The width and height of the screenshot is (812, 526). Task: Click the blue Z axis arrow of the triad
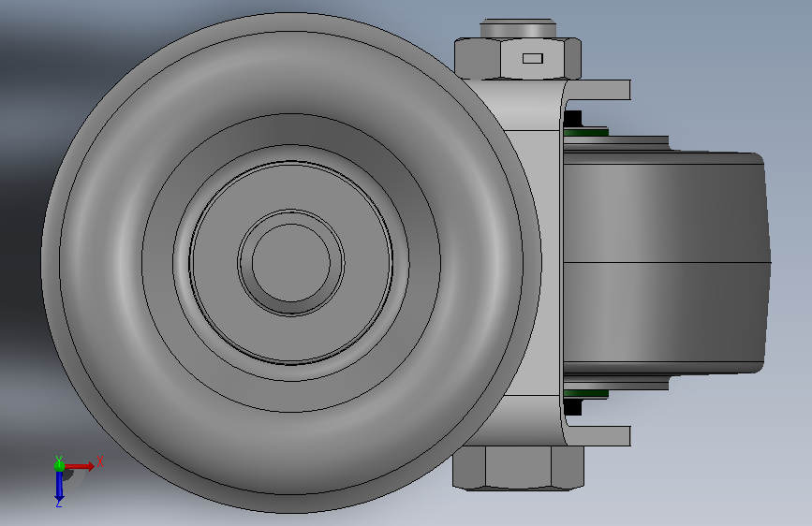pos(59,486)
